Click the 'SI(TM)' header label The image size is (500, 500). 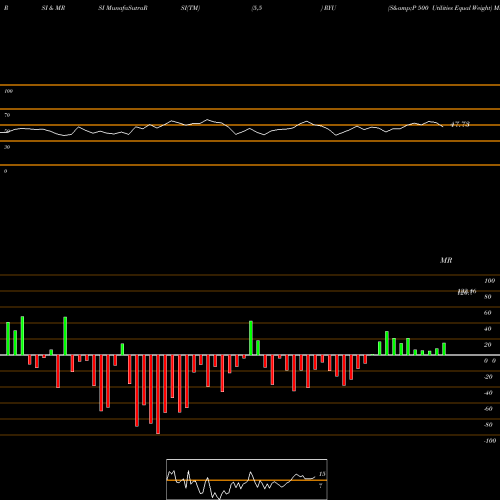(190, 8)
